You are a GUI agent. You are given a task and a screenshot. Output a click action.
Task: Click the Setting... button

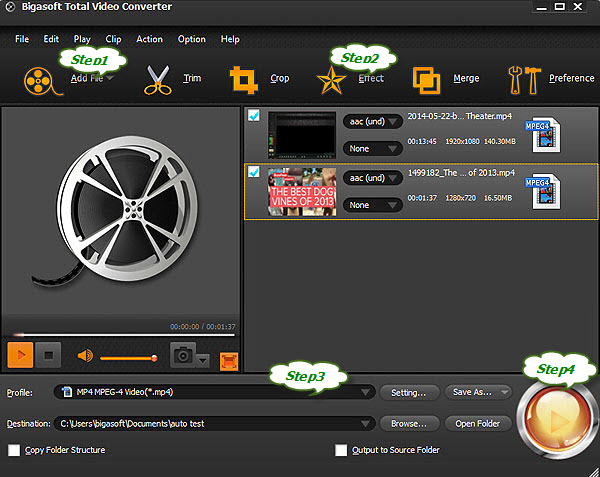pyautogui.click(x=409, y=392)
